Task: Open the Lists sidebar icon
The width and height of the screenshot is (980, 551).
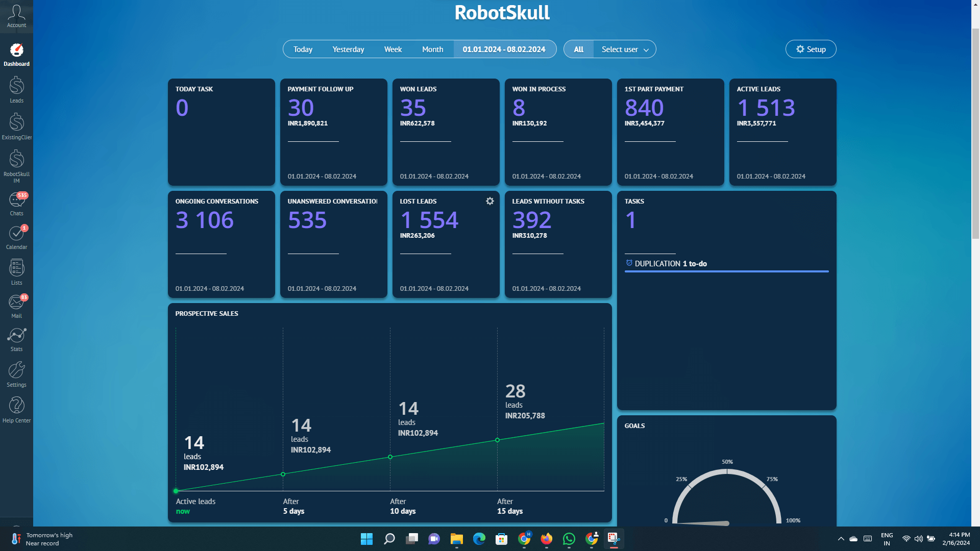Action: click(x=16, y=272)
